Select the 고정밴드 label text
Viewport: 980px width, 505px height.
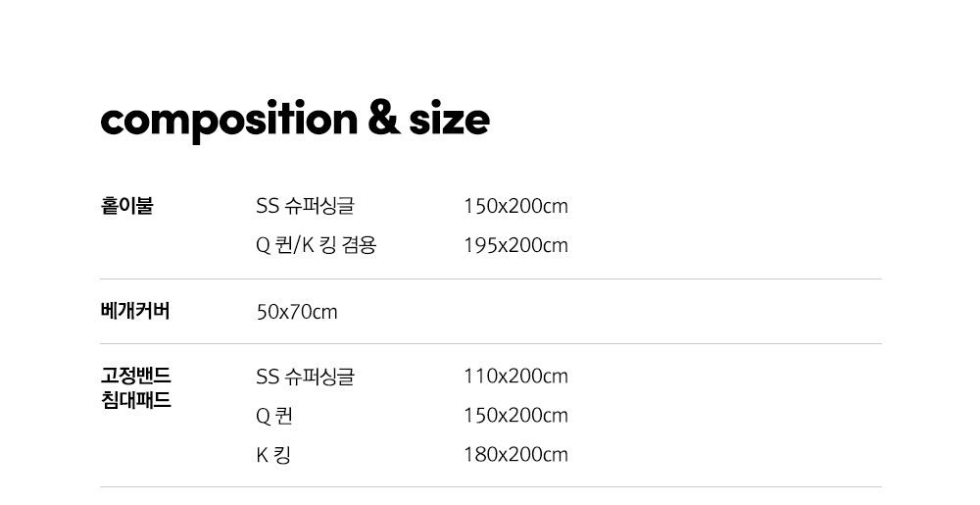click(x=135, y=376)
